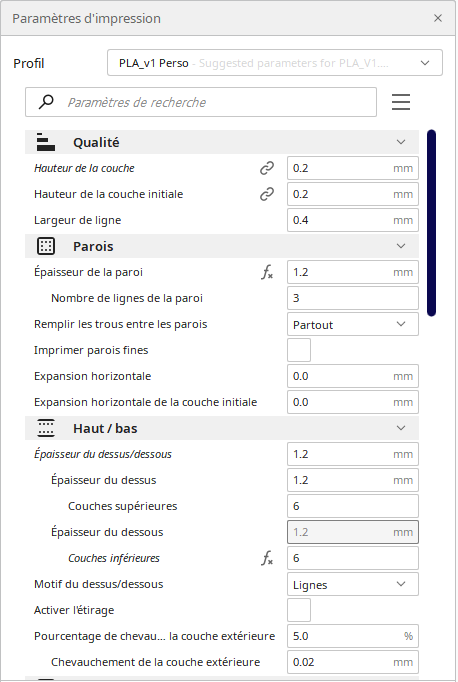Edit Expansion horizontale de la couche initiale field
458x682 pixels.
pyautogui.click(x=353, y=402)
